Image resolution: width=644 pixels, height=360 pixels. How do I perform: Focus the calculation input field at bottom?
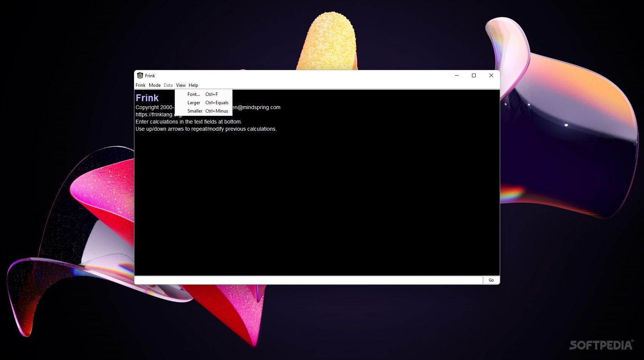coord(308,280)
